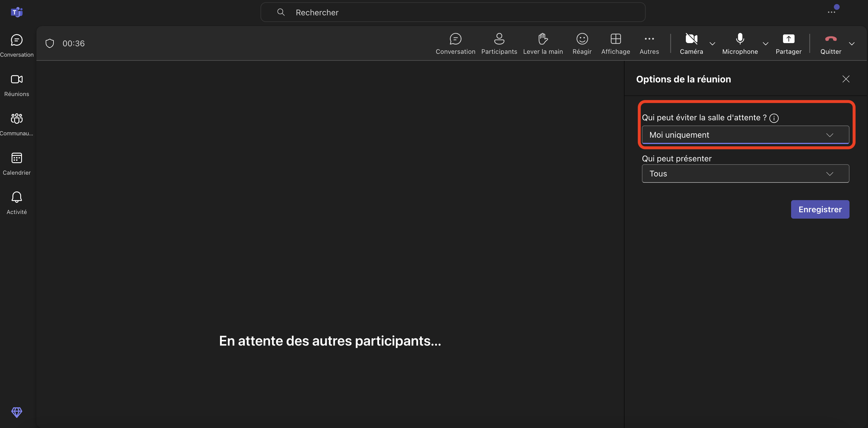Viewport: 868px width, 428px height.
Task: Open the Affichage view menu
Action: 615,43
